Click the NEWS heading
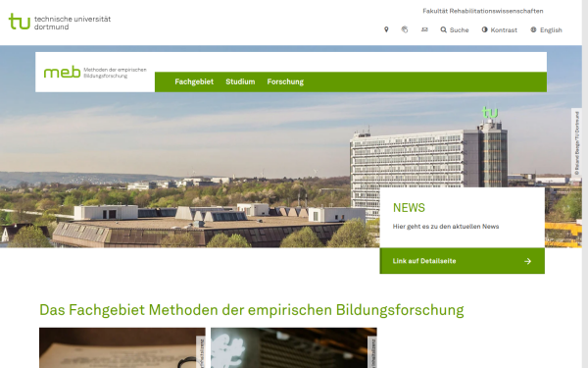Screen dimensions: 588x368 (x=409, y=208)
